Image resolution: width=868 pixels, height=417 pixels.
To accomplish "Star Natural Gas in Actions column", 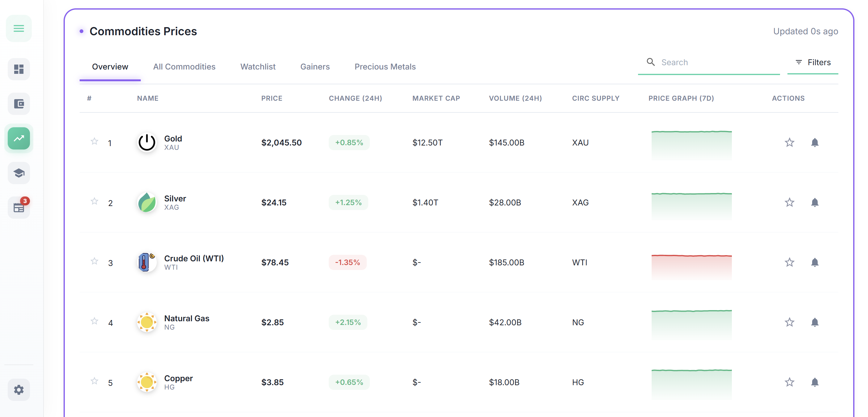I will (x=789, y=322).
